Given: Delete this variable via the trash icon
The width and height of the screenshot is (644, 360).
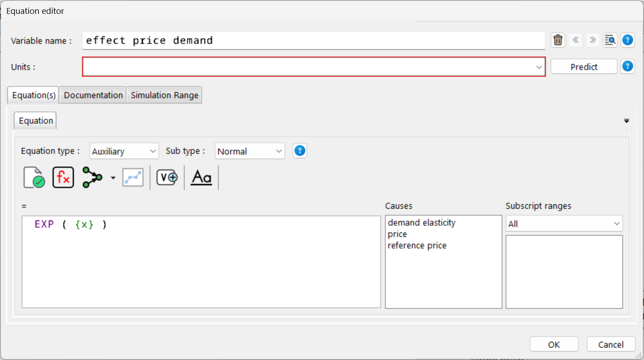Looking at the screenshot, I should pos(557,40).
